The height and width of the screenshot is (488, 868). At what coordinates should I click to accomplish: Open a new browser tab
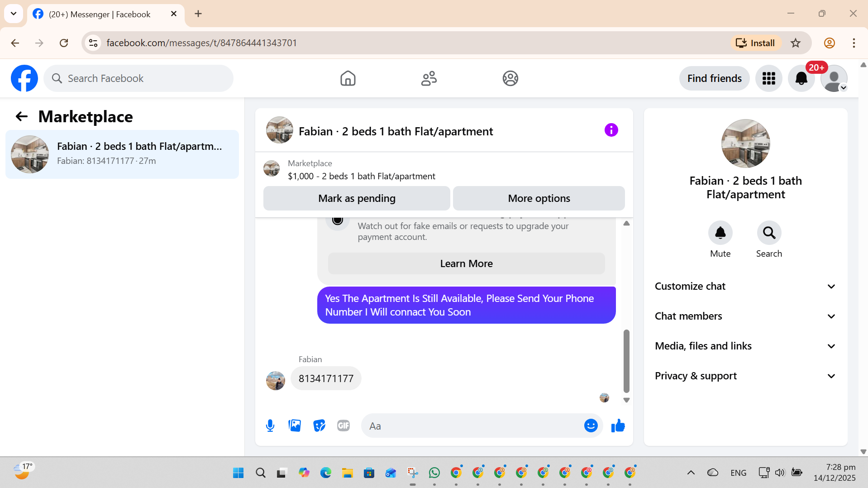click(x=198, y=14)
